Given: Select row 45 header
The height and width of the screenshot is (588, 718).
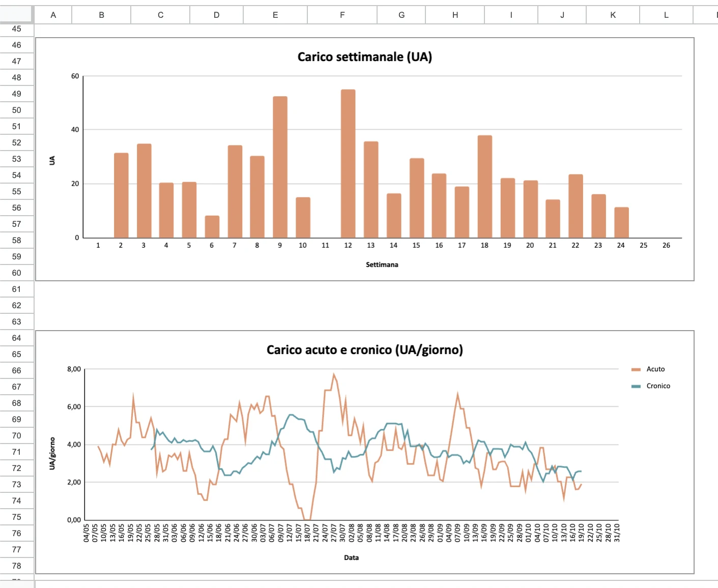Looking at the screenshot, I should (x=17, y=29).
